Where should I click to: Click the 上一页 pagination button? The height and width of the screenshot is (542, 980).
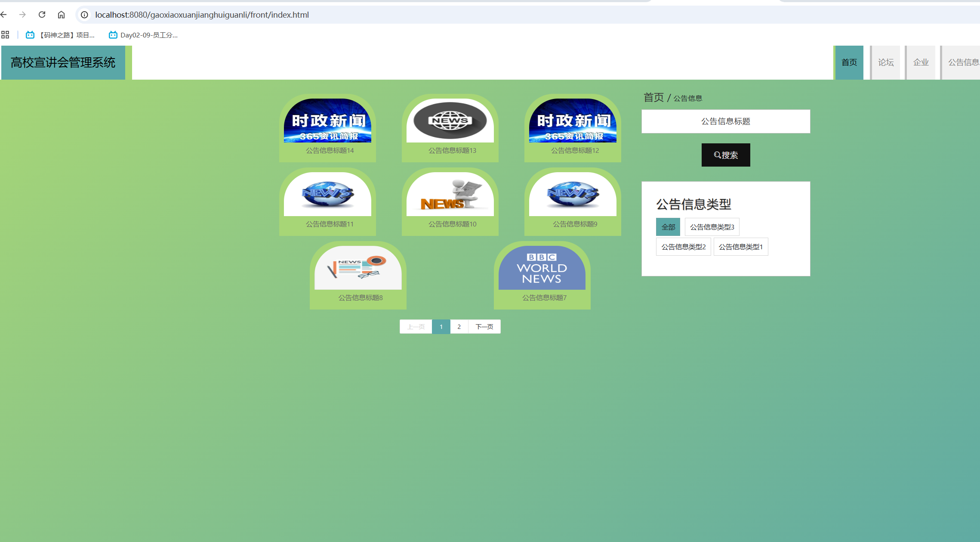pyautogui.click(x=416, y=327)
